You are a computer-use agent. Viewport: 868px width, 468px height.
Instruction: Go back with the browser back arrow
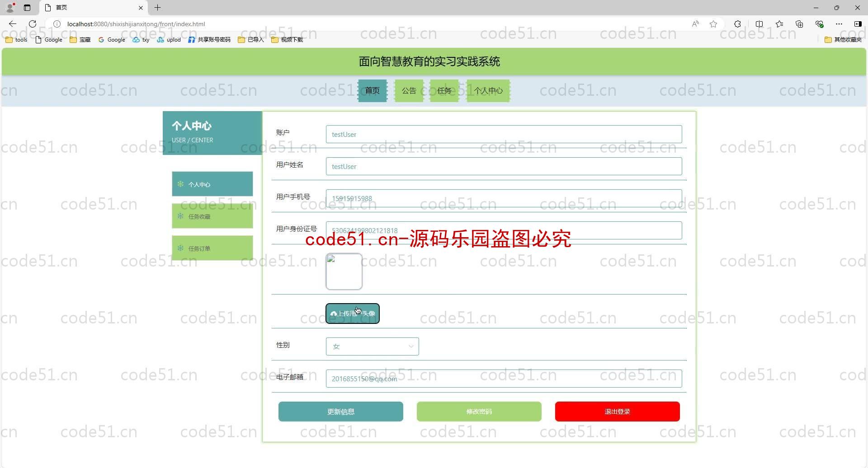[x=13, y=24]
